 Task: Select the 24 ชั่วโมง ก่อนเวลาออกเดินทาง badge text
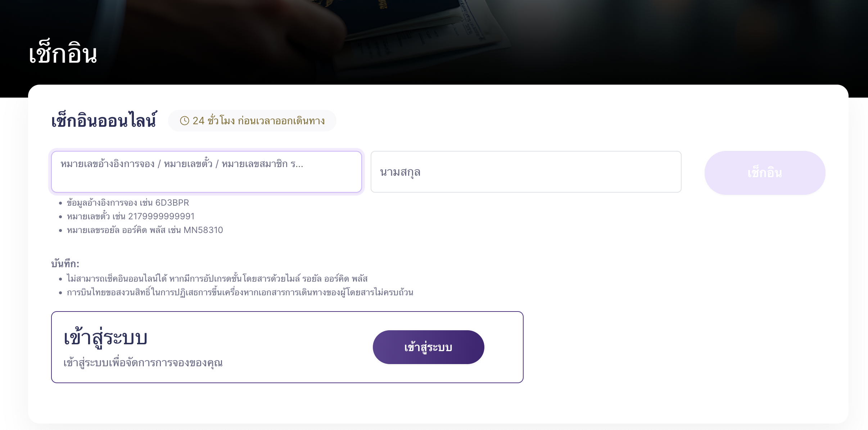[258, 121]
